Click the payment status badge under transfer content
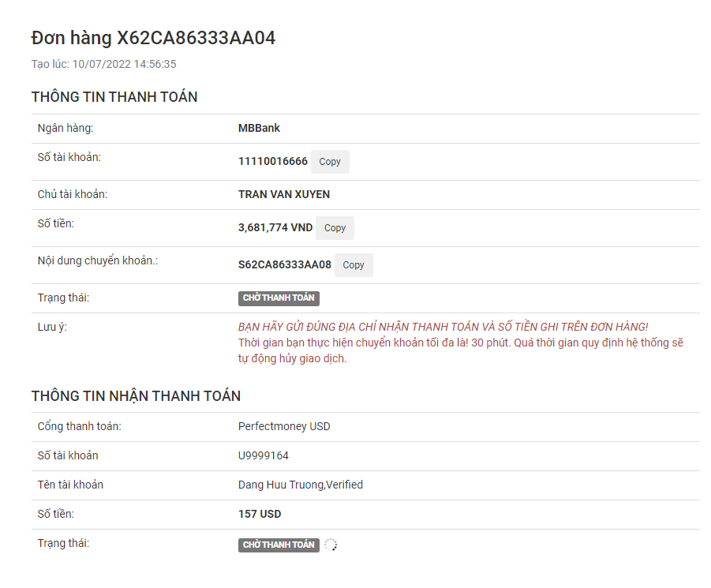 coord(279,298)
